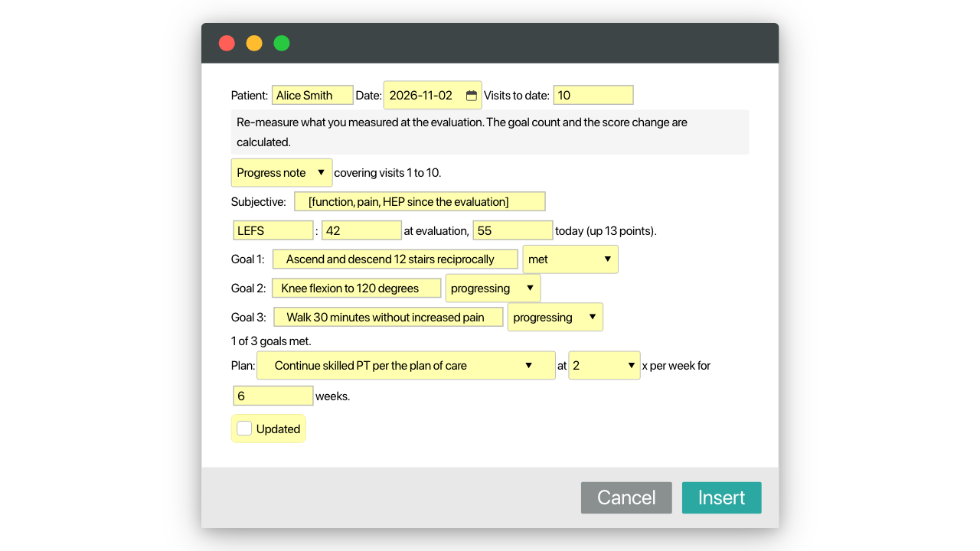
Task: Click the Insert button
Action: click(x=722, y=497)
